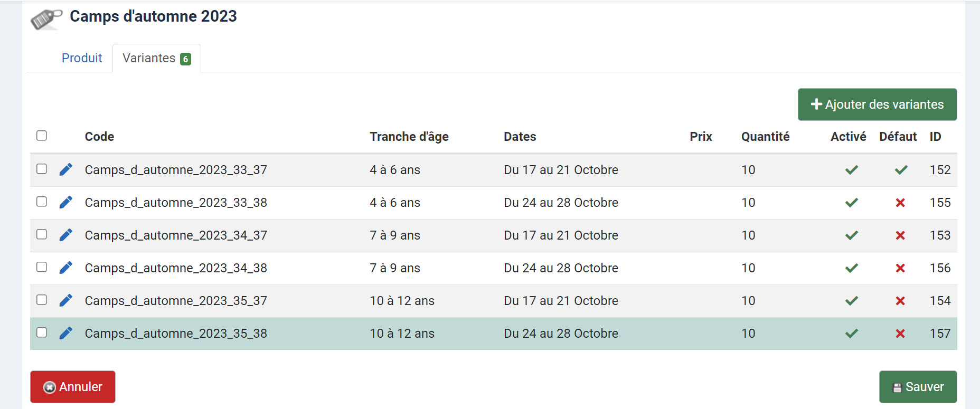Edit variant Camps_d_automne_2023_33_37 pencil icon

pos(65,169)
